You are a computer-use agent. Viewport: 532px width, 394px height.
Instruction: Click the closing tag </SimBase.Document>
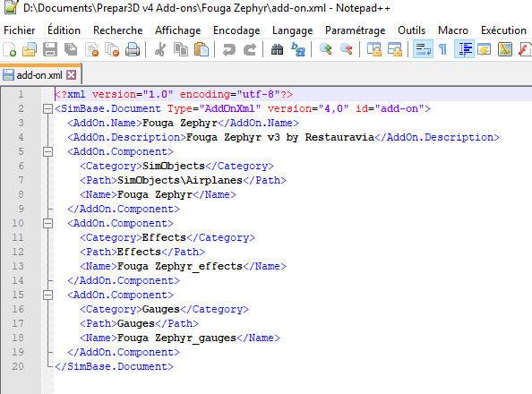pyautogui.click(x=115, y=367)
